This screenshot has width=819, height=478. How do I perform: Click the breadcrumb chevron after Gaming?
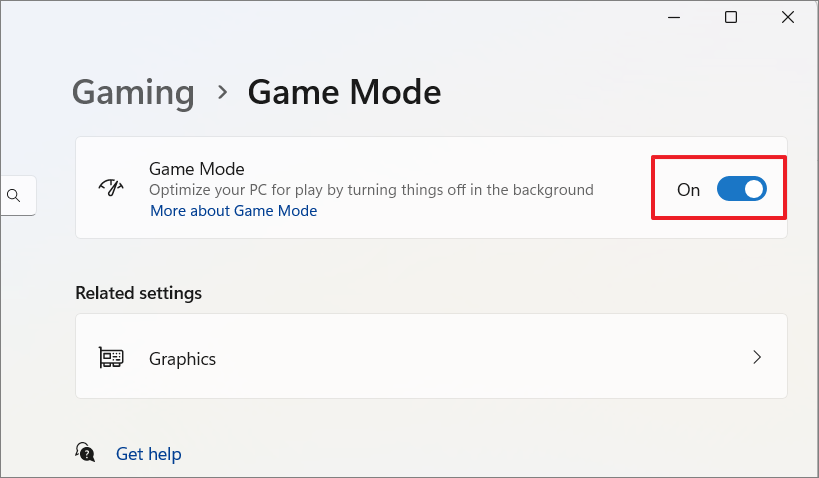click(223, 92)
